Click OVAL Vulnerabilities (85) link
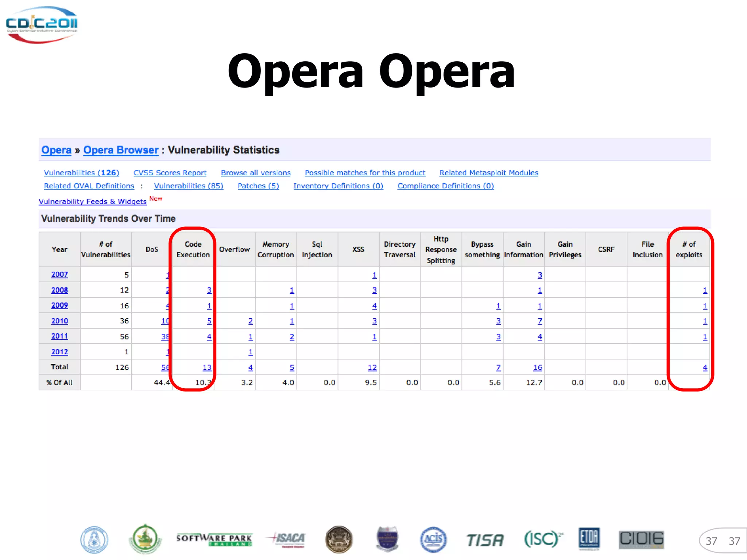This screenshot has width=747, height=560. pos(189,186)
